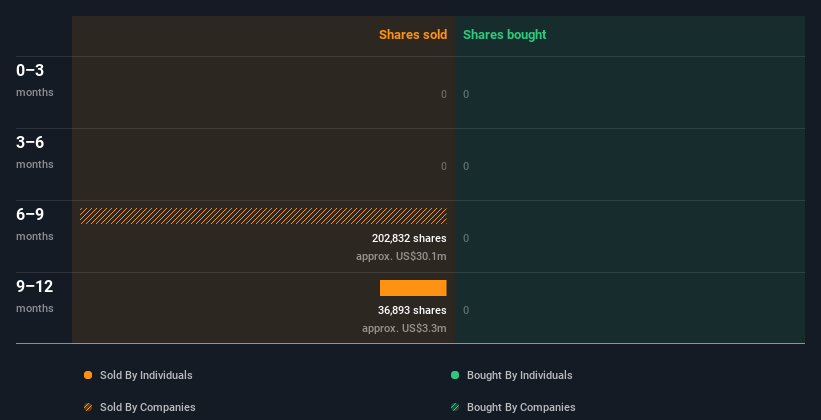Click the hatched Sold By Companies legend icon
Viewport: 821px width, 420px height.
click(88, 407)
